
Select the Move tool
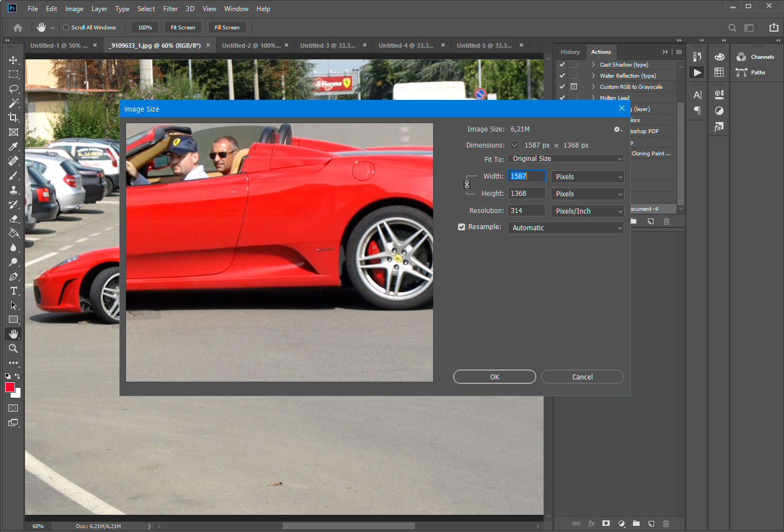pyautogui.click(x=13, y=60)
